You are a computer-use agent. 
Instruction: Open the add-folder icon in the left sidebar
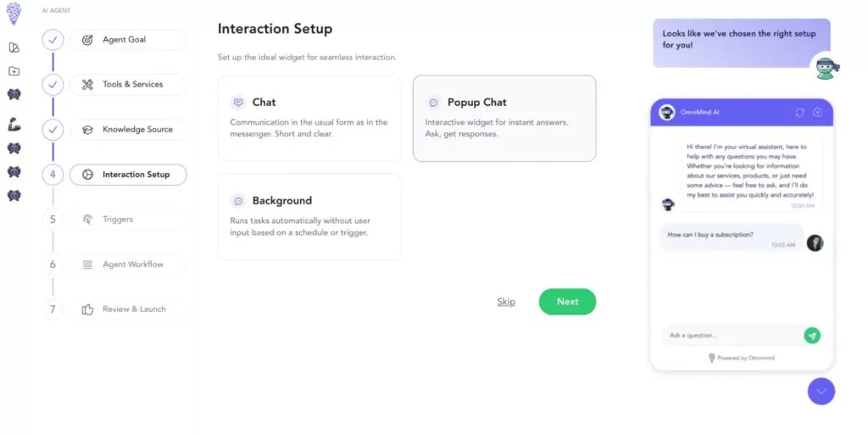tap(14, 71)
